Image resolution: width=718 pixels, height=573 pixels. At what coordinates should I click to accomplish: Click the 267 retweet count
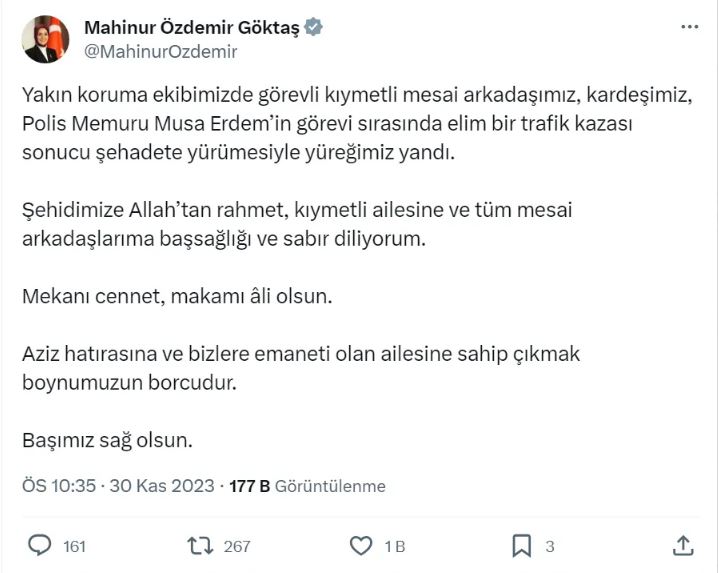coord(237,546)
